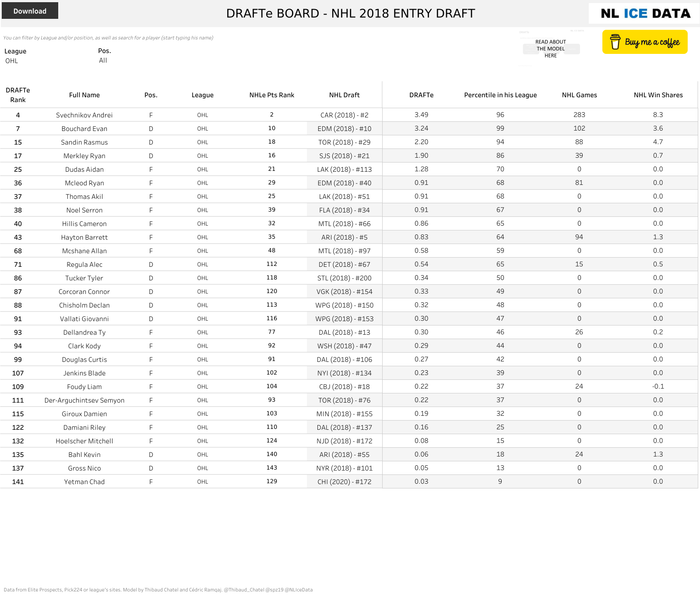Click the NHL Games column header
The image size is (700, 598).
(579, 95)
